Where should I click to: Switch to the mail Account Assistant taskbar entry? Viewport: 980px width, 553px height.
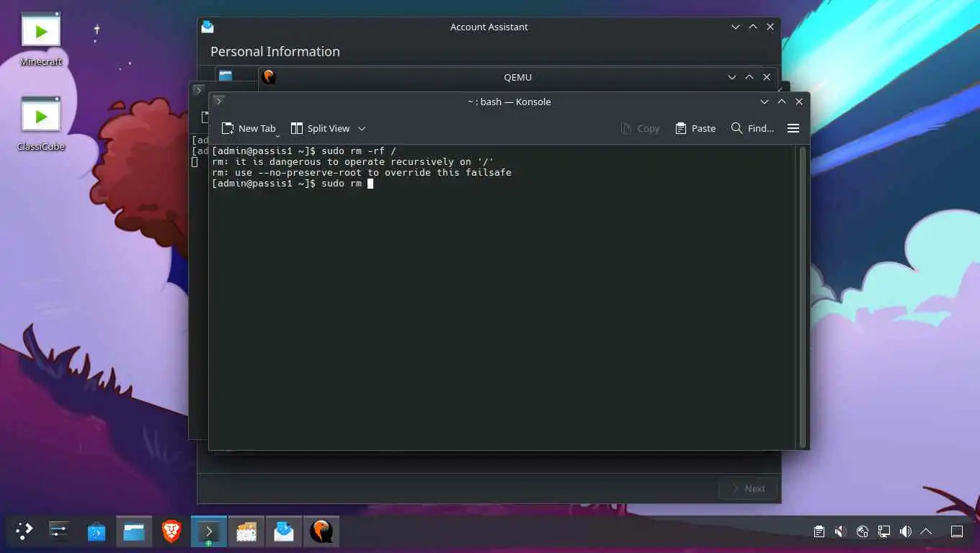pos(284,531)
